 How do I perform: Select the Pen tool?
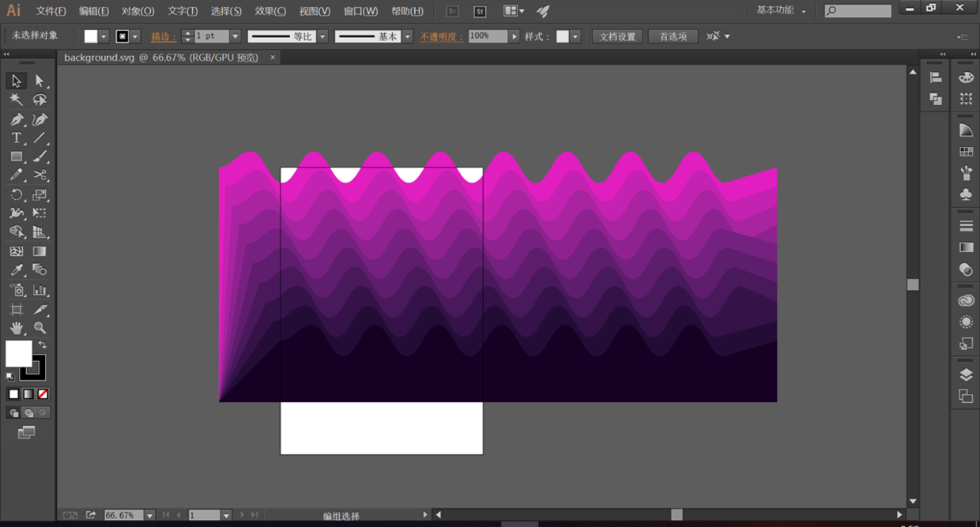[16, 119]
